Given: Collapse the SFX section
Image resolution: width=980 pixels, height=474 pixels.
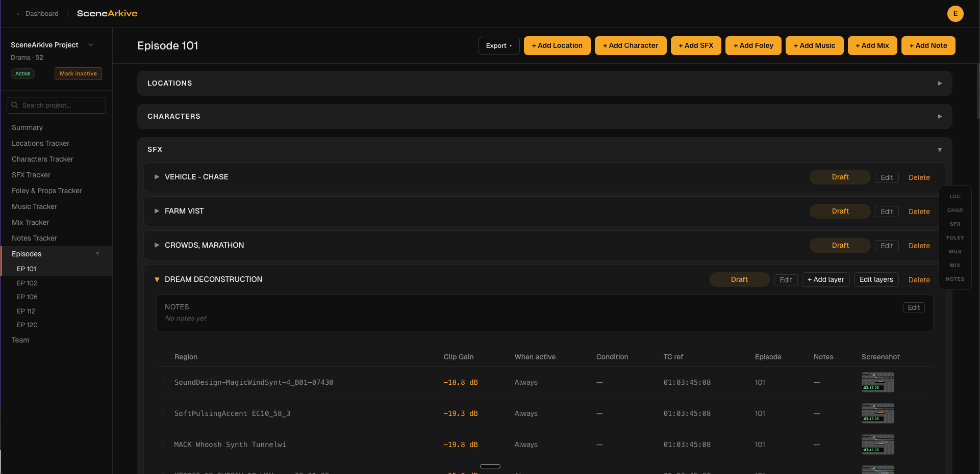Looking at the screenshot, I should [x=940, y=150].
